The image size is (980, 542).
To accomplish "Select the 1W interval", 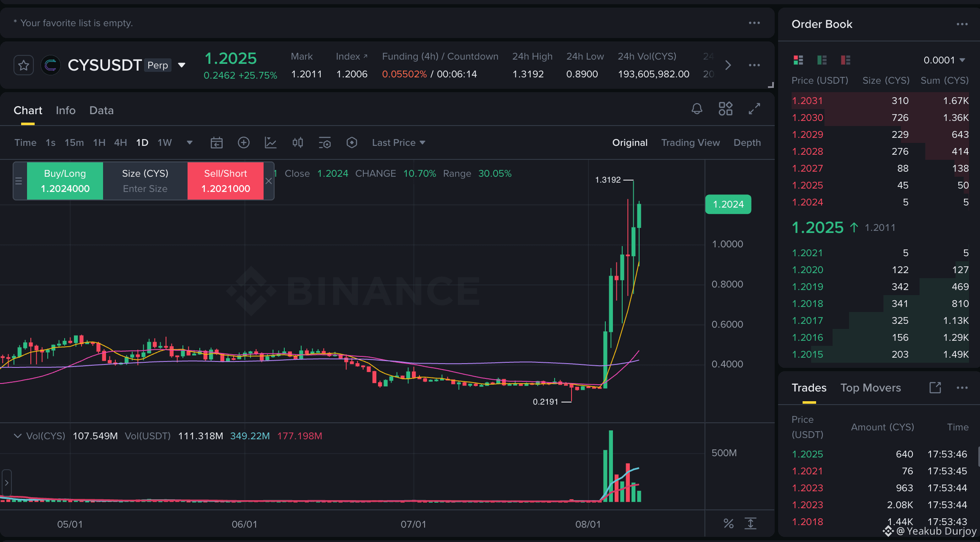I will click(165, 143).
